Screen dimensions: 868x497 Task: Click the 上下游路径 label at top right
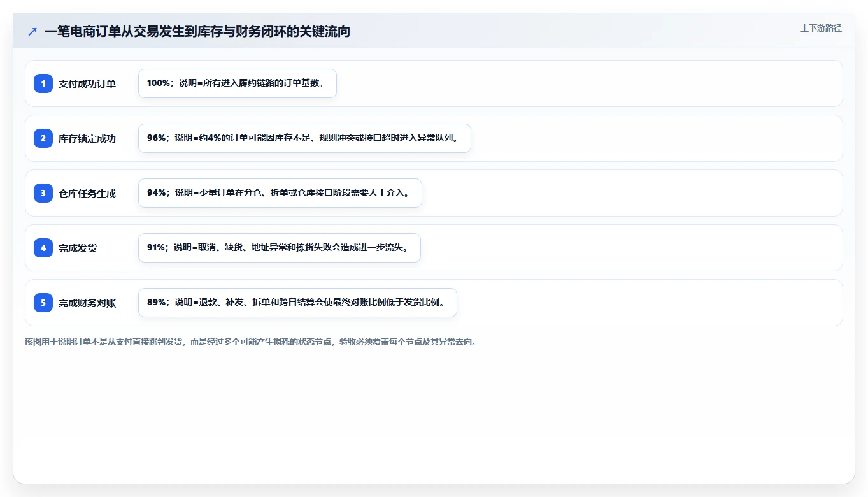pyautogui.click(x=821, y=28)
